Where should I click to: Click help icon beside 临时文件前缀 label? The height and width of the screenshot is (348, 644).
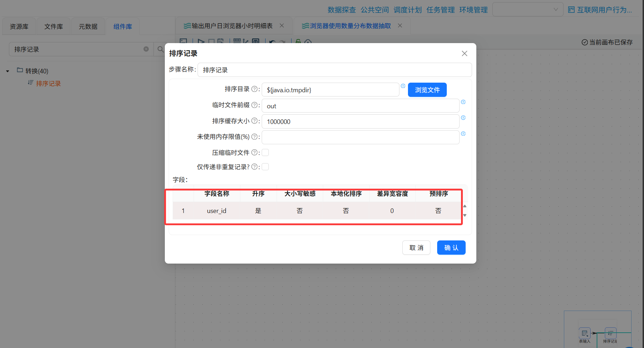pyautogui.click(x=254, y=105)
